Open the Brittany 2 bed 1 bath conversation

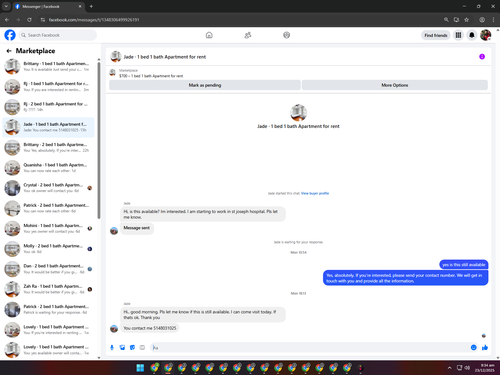(x=48, y=147)
